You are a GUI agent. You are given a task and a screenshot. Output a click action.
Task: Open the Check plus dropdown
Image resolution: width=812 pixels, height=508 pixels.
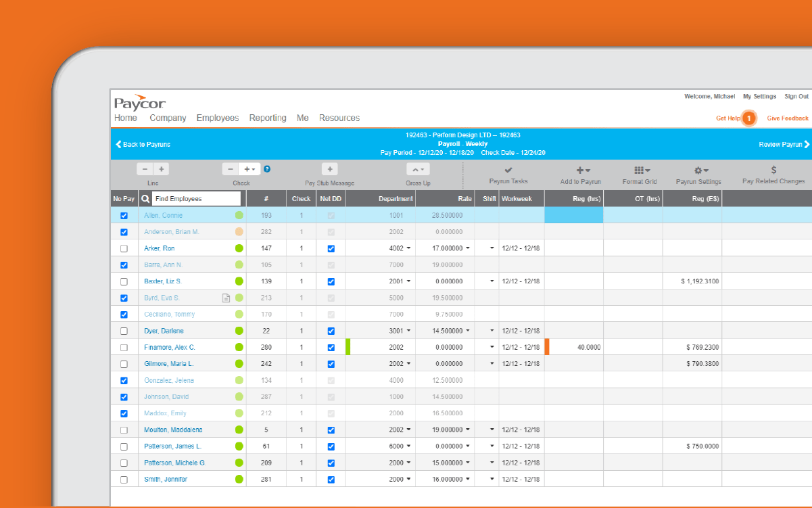tap(248, 169)
